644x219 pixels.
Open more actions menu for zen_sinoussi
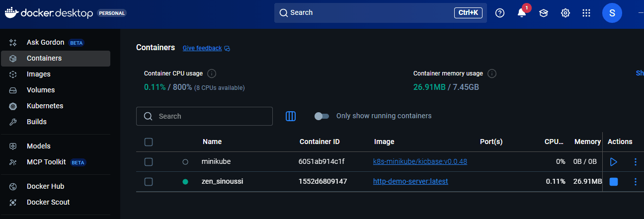click(635, 182)
